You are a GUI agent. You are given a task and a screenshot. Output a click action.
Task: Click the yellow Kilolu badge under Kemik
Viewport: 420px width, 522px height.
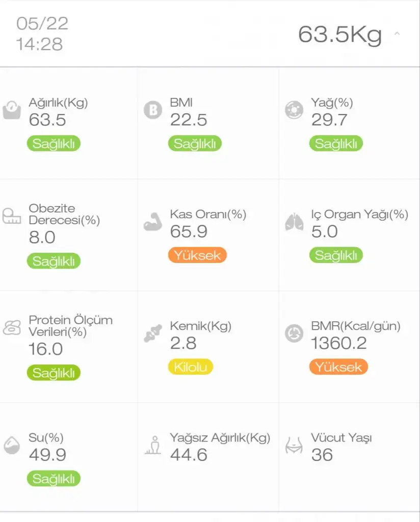coord(190,367)
